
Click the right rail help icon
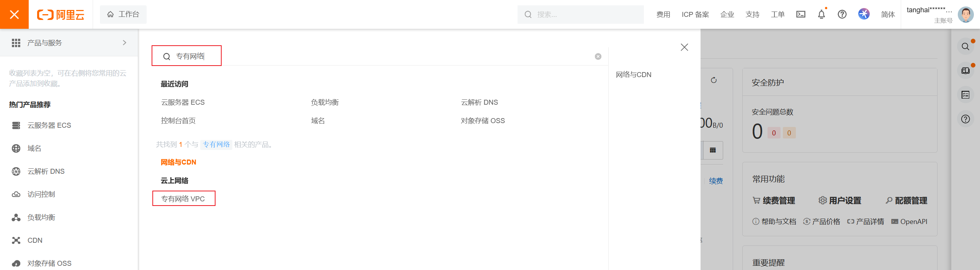tap(965, 119)
